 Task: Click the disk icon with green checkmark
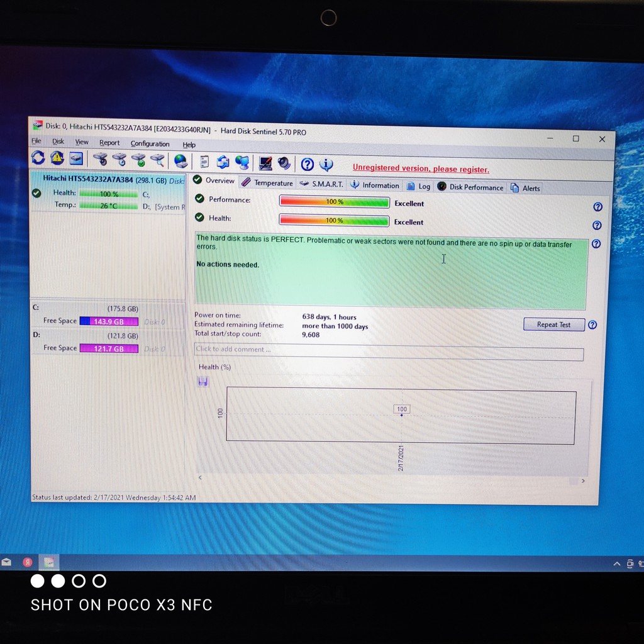[139, 160]
